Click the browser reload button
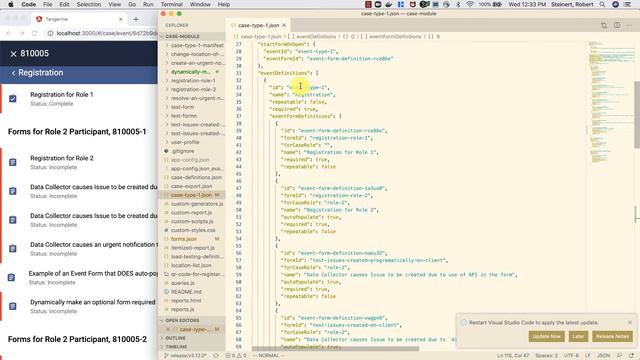The width and height of the screenshot is (640, 360). 35,33
